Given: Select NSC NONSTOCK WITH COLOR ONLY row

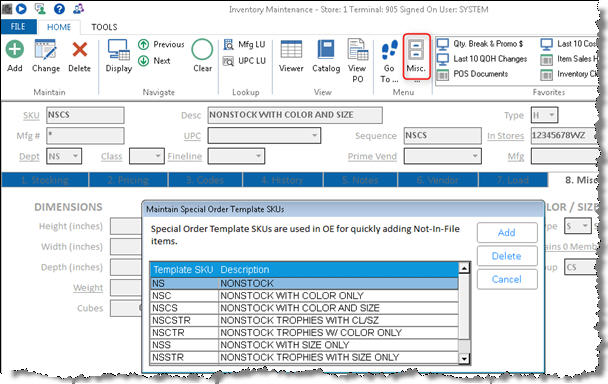Looking at the screenshot, I should pos(304,296).
